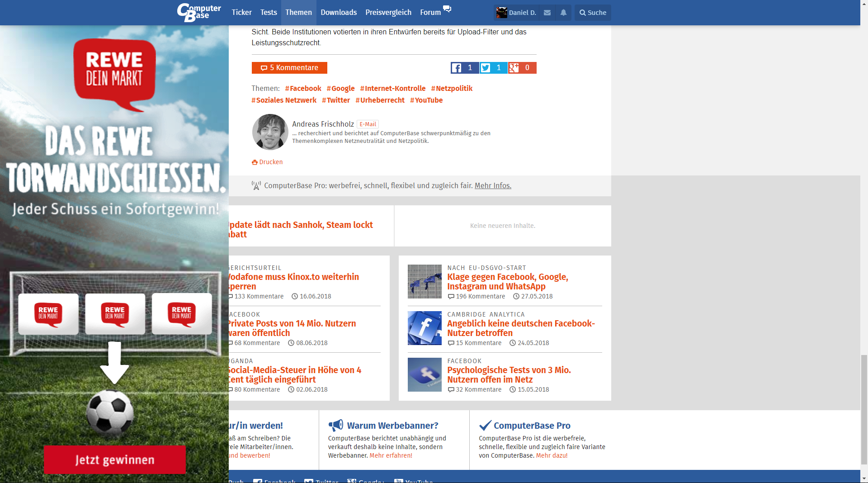Click the #Internet-Kontrolle topic tag
This screenshot has height=483, width=868.
[392, 89]
